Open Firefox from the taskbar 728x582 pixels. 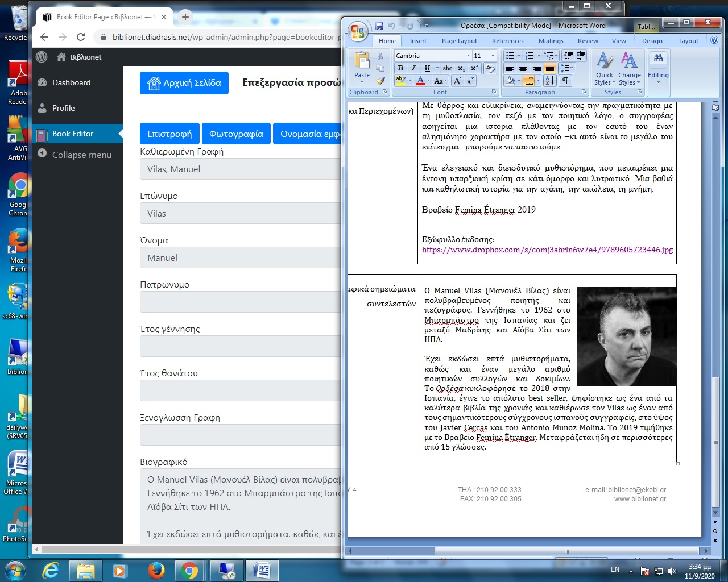[156, 571]
